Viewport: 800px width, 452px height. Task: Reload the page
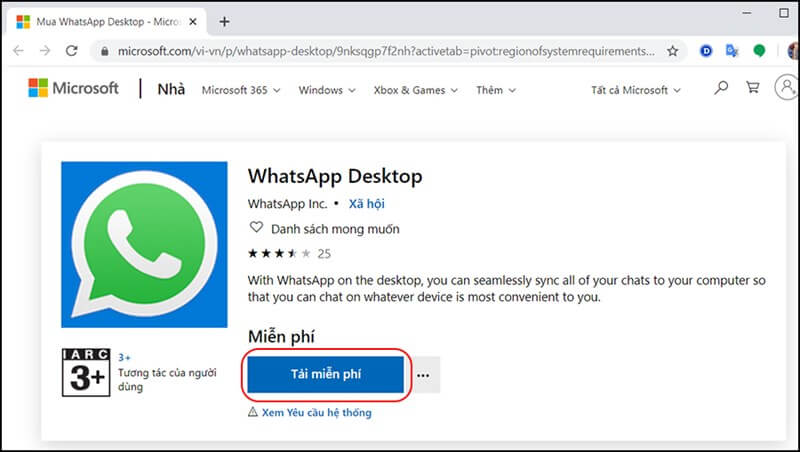(x=72, y=51)
